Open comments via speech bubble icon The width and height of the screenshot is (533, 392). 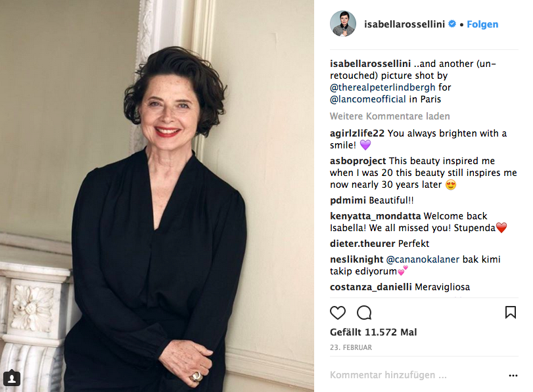click(364, 313)
